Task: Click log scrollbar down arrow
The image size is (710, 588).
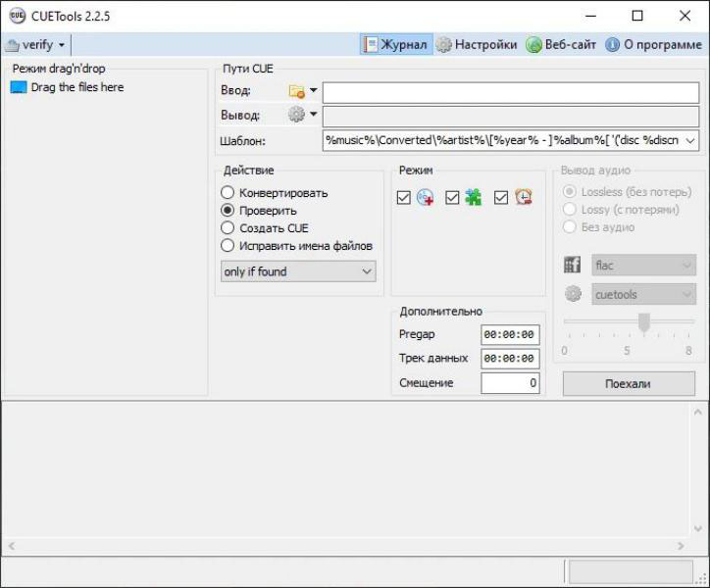Action: pyautogui.click(x=698, y=528)
